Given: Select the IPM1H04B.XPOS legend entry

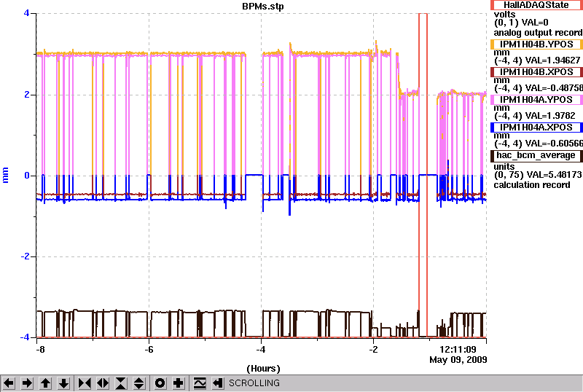Looking at the screenshot, I should (x=536, y=72).
